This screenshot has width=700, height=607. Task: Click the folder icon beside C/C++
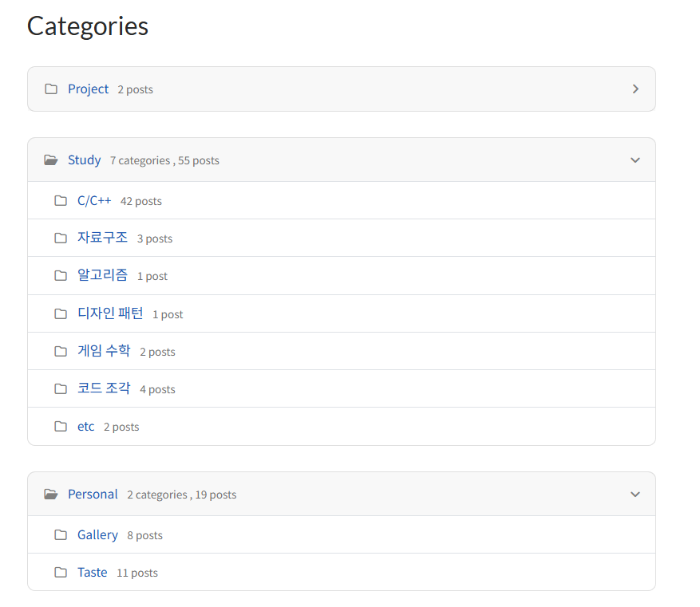point(61,201)
